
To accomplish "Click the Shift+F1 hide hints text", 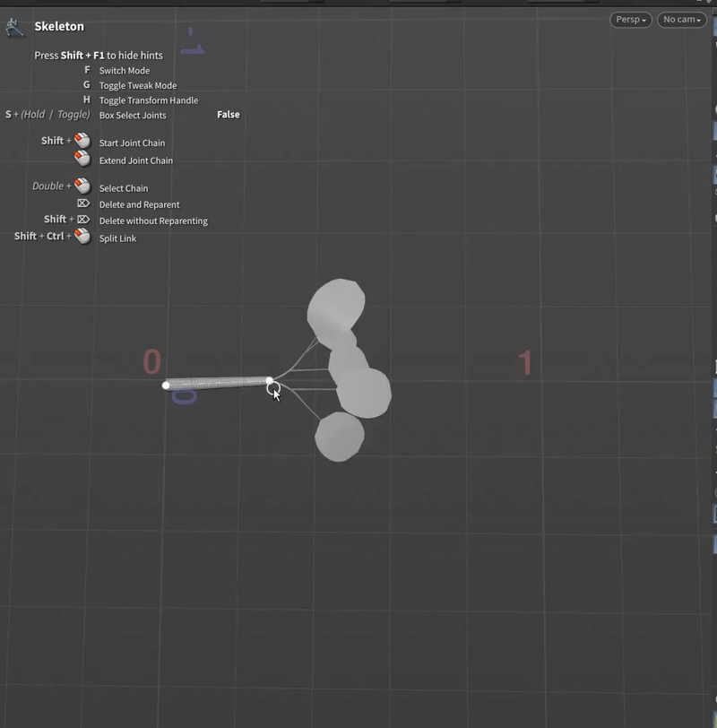I will tap(101, 55).
